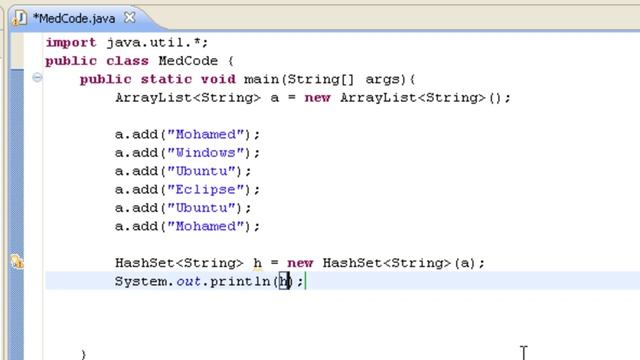Click the second "Ubuntu" string literal
Viewport: 640px width, 360px height.
click(201, 208)
